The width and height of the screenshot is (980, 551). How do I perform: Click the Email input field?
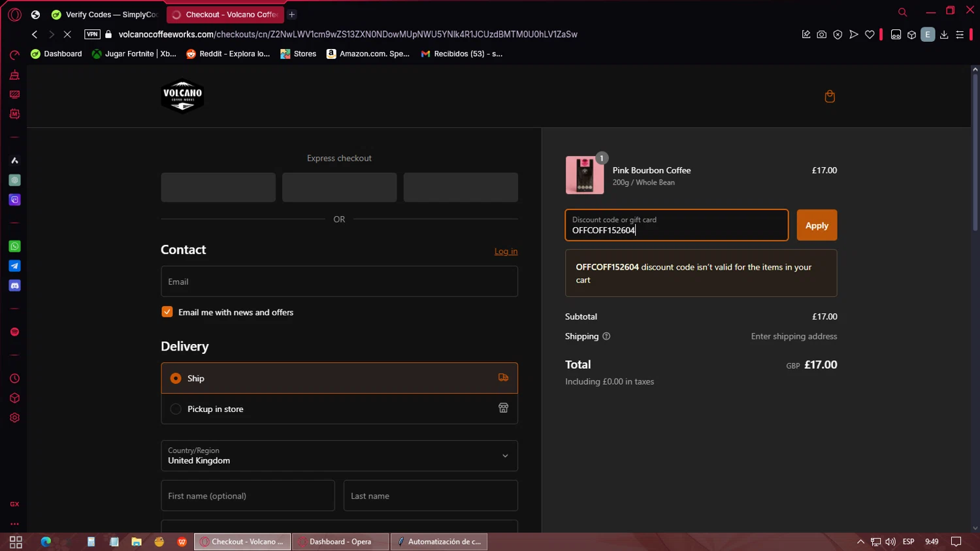[x=339, y=281]
